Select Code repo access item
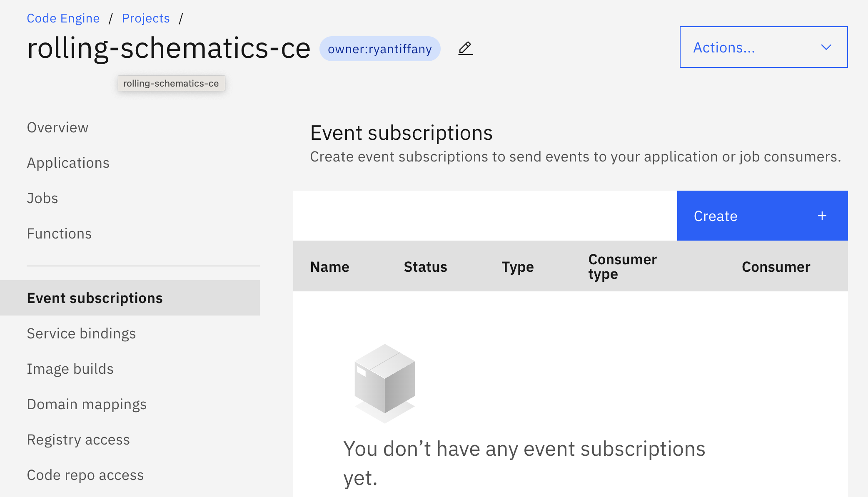This screenshot has width=868, height=497. tap(85, 475)
